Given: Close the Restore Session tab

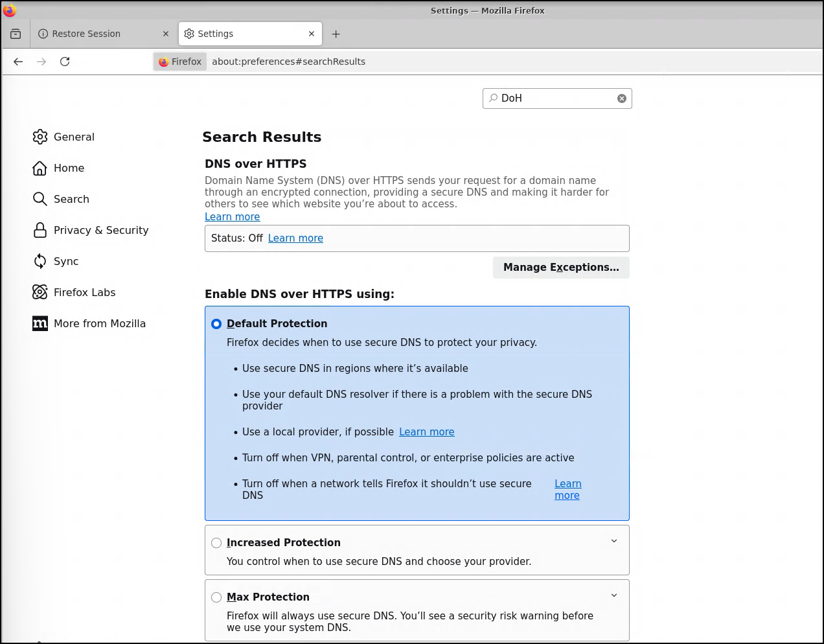Looking at the screenshot, I should [x=166, y=34].
